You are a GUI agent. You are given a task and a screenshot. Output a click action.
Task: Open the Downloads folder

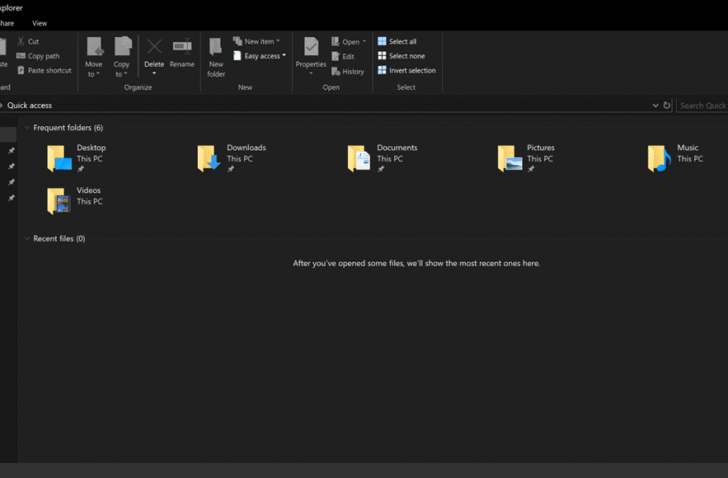[x=232, y=158]
